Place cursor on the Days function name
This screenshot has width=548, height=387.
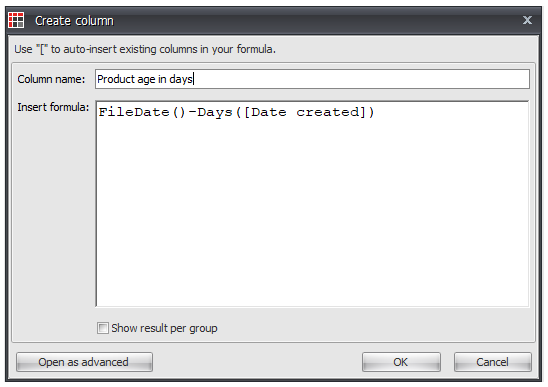[215, 113]
